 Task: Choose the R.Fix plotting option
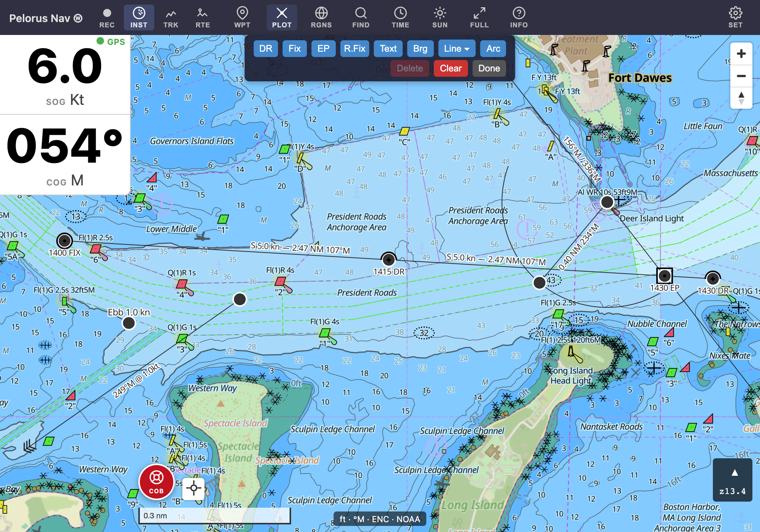click(x=355, y=49)
